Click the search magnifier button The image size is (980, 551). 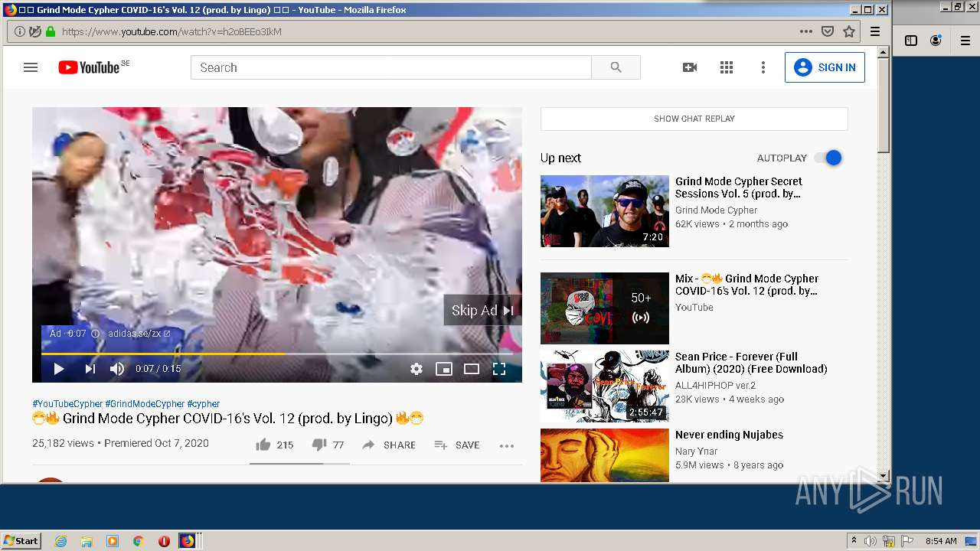616,67
